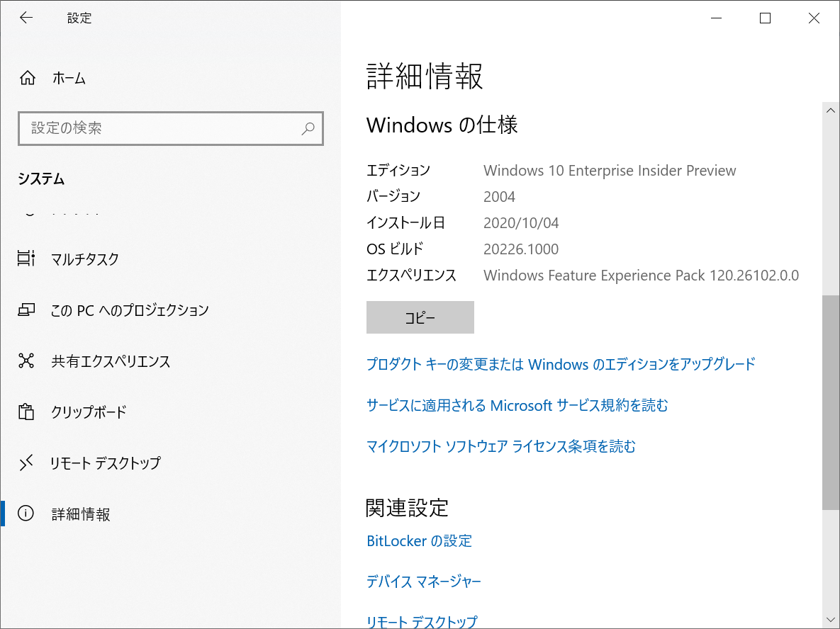Screen dimensions: 840x629
Task: Open リモート デスクトップ related settings link
Action: 422,621
